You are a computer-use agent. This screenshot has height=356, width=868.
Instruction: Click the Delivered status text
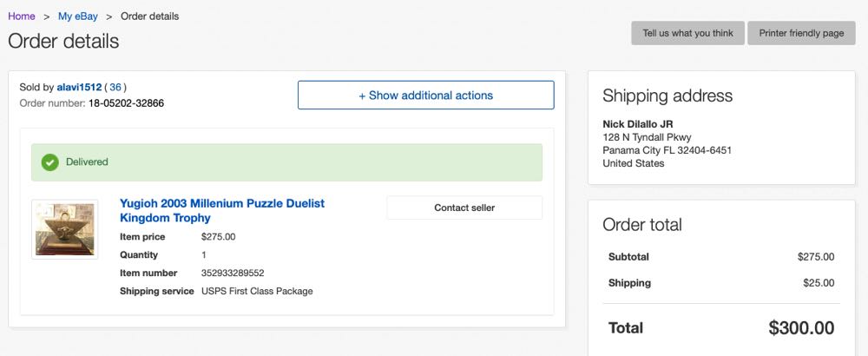(x=87, y=162)
